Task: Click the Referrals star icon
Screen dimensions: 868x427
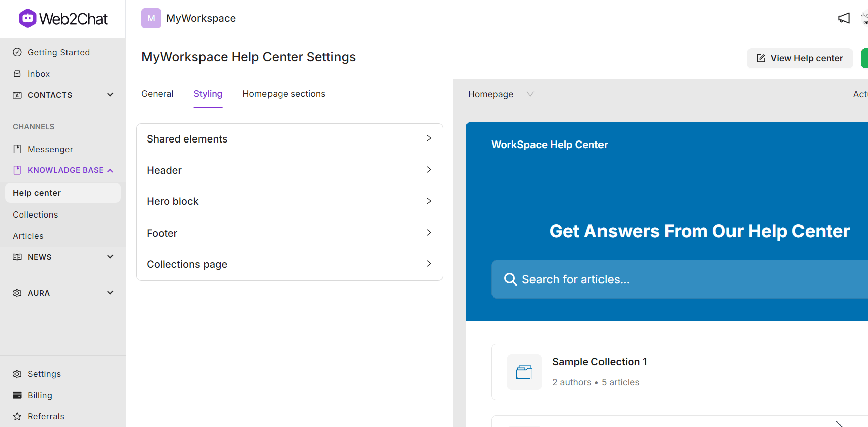Action: pos(17,416)
